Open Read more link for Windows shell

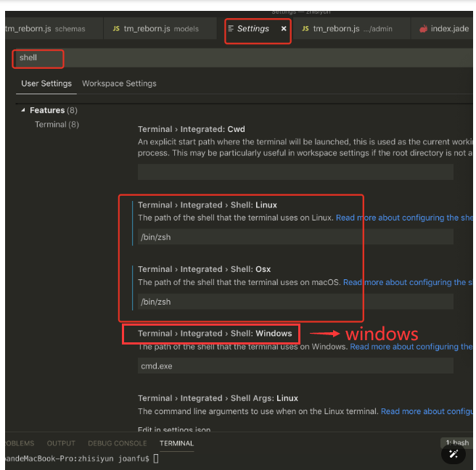411,347
